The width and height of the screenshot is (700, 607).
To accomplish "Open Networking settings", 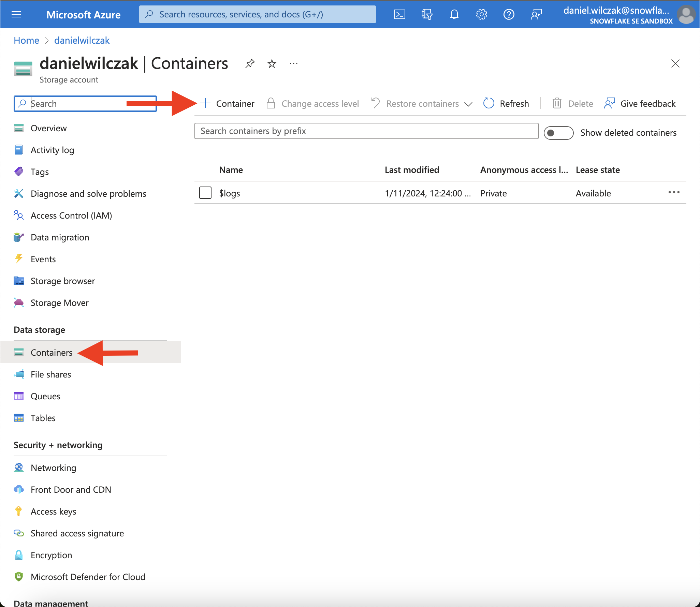I will point(53,468).
